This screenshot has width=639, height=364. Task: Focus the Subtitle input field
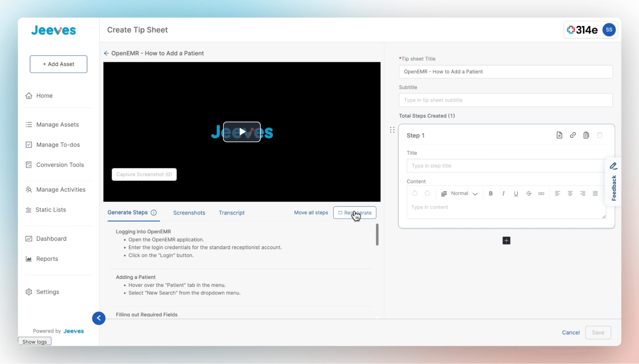click(506, 100)
